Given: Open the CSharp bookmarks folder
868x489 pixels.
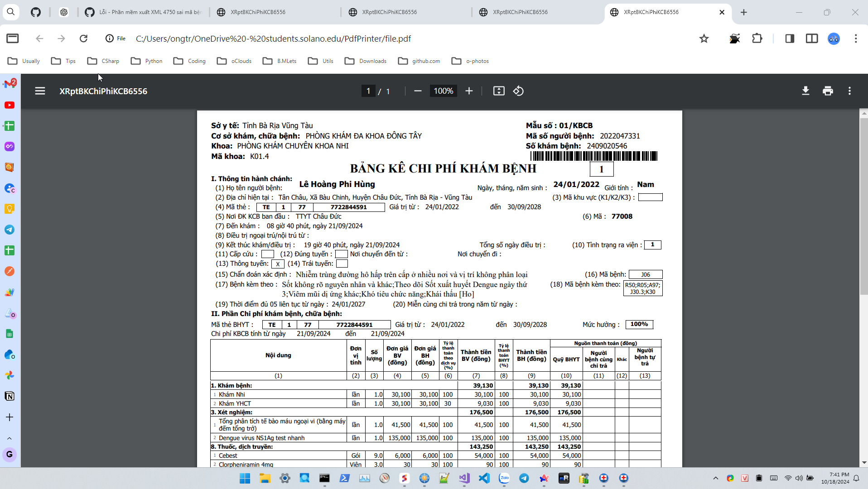Looking at the screenshot, I should (x=103, y=61).
